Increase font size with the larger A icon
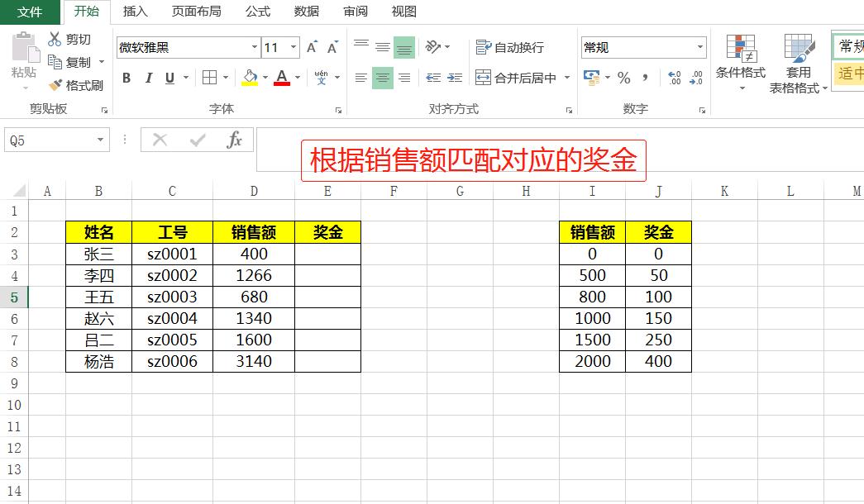 pos(312,47)
